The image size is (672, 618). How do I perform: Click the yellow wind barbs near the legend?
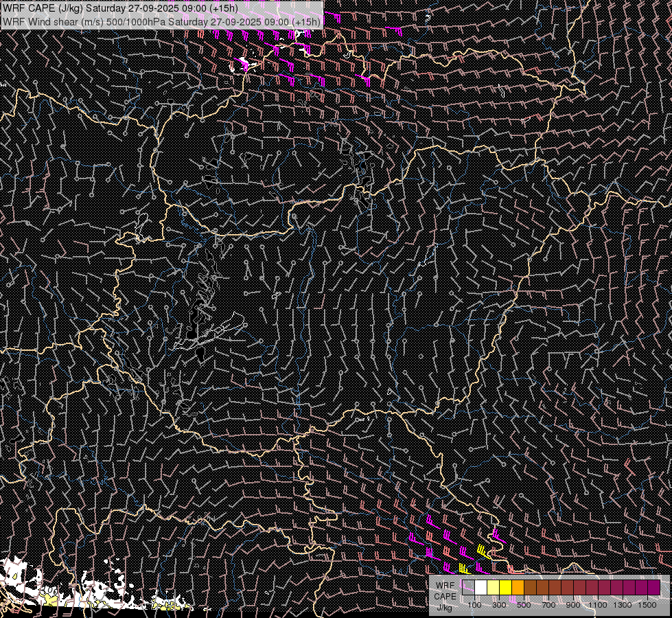coord(484,551)
